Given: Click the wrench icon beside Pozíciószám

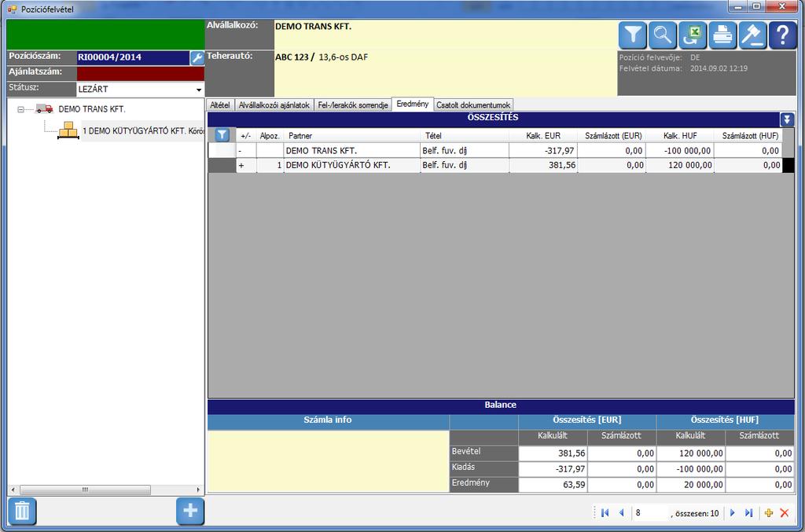Looking at the screenshot, I should (x=197, y=57).
